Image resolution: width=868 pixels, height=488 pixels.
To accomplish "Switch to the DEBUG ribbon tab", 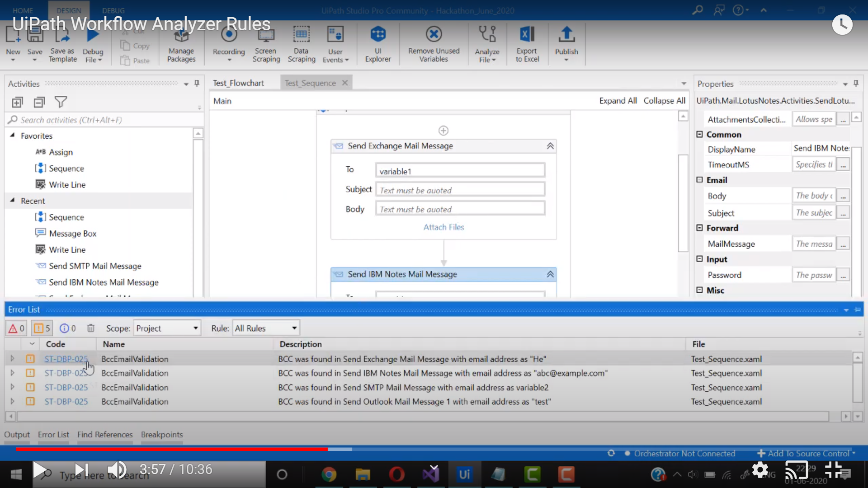I will [113, 10].
